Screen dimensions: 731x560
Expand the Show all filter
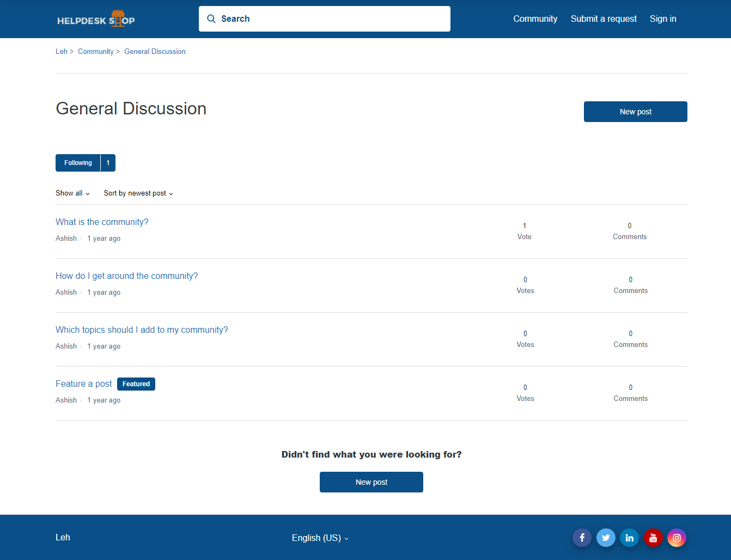tap(72, 193)
